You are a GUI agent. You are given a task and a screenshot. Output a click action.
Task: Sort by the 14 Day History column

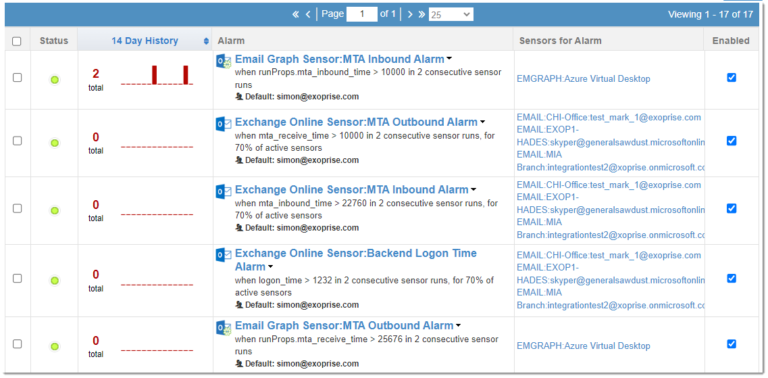(x=144, y=41)
